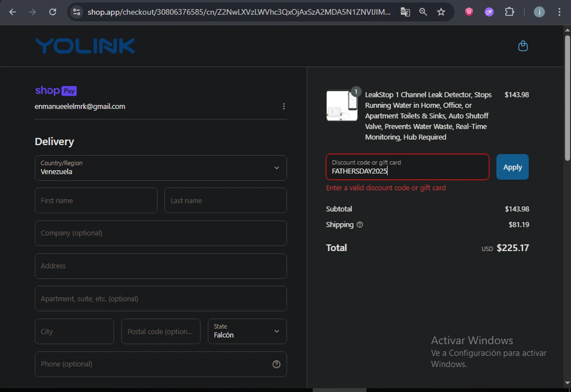571x392 pixels.
Task: Open Shop Pay account options menu
Action: coord(284,106)
